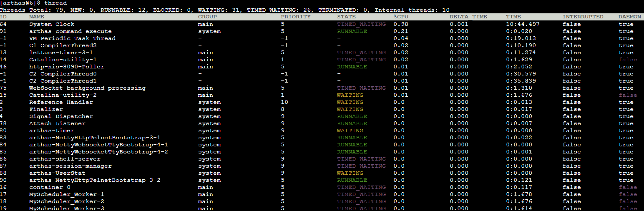Click the VM Periodic Task Thread entry
Viewport: 644px width, 211px height.
72,38
